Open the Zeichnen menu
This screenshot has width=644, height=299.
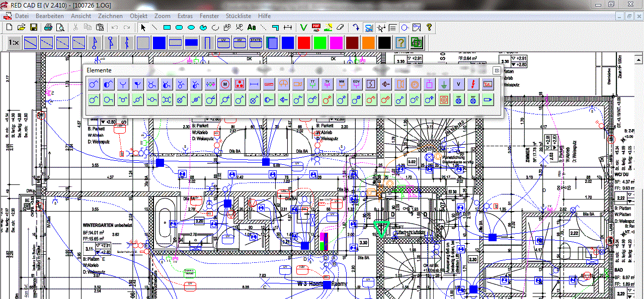(x=110, y=16)
